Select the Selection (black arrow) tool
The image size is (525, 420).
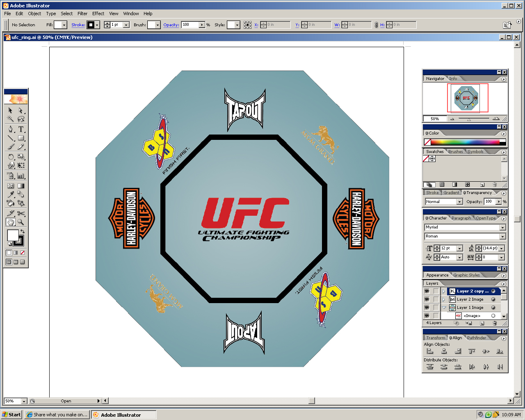tap(11, 111)
